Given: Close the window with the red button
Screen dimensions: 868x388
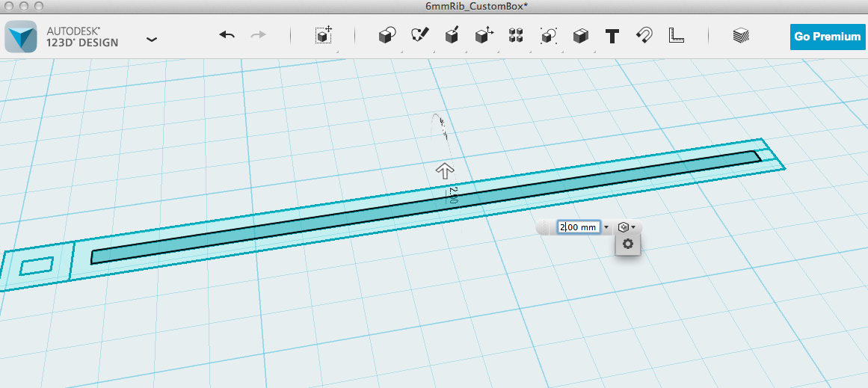Looking at the screenshot, I should point(10,5).
